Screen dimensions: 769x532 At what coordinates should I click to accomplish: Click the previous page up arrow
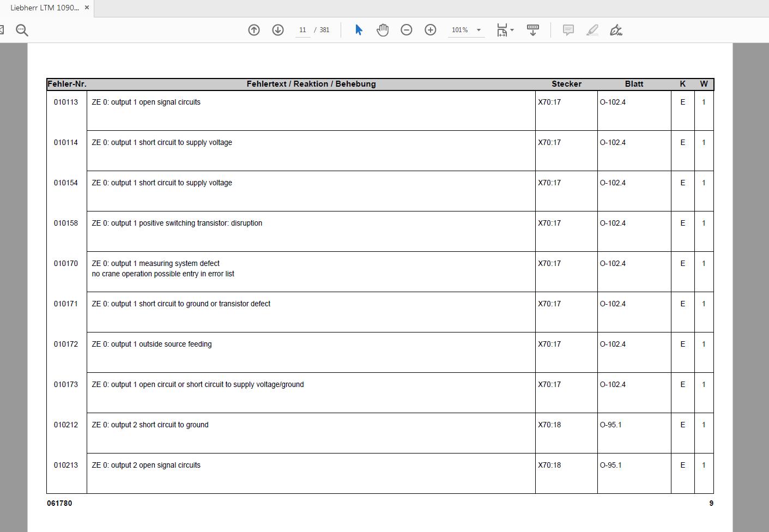254,30
